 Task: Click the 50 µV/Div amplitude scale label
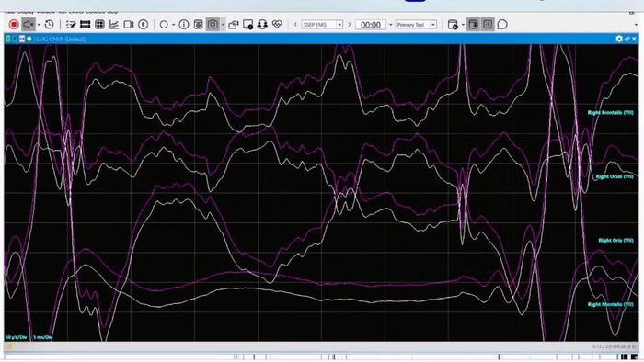[17, 337]
